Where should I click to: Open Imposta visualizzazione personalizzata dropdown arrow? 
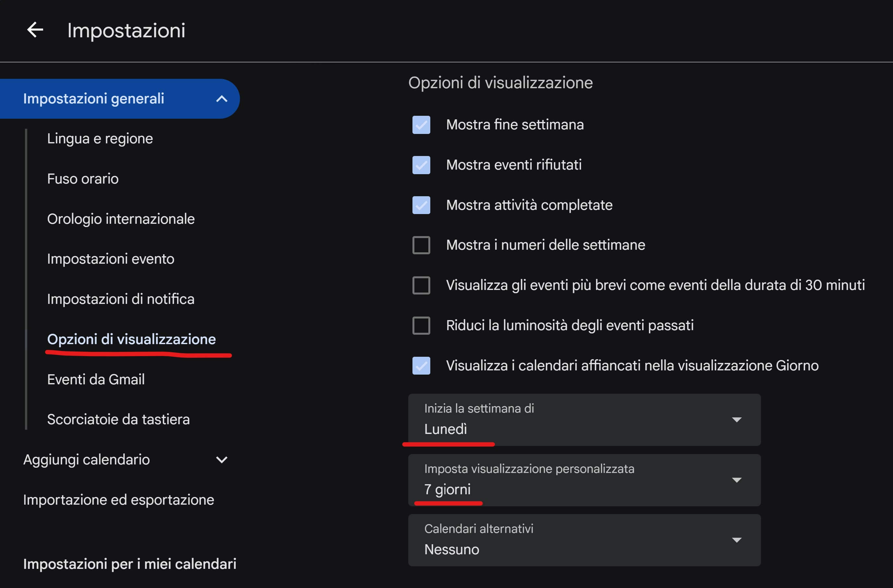pyautogui.click(x=736, y=480)
